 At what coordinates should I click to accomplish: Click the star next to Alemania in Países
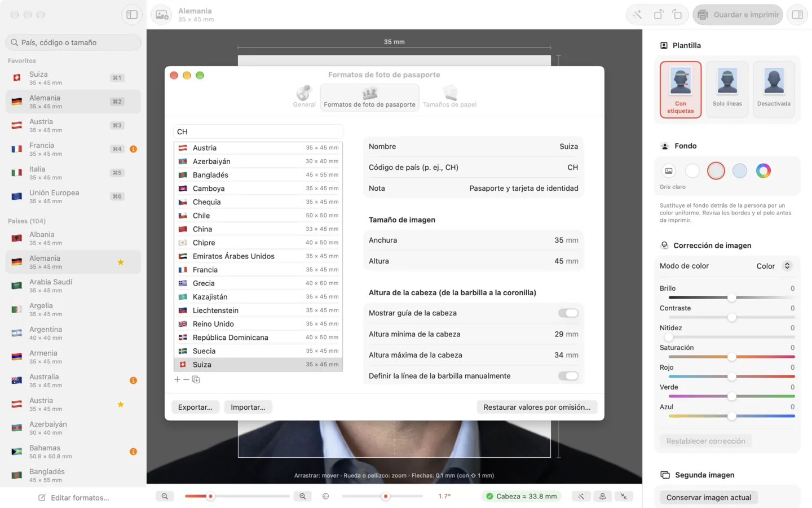tap(121, 262)
